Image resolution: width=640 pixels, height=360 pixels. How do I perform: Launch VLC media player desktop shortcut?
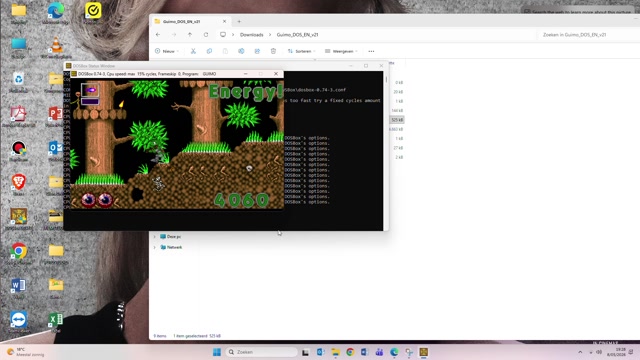[56, 45]
